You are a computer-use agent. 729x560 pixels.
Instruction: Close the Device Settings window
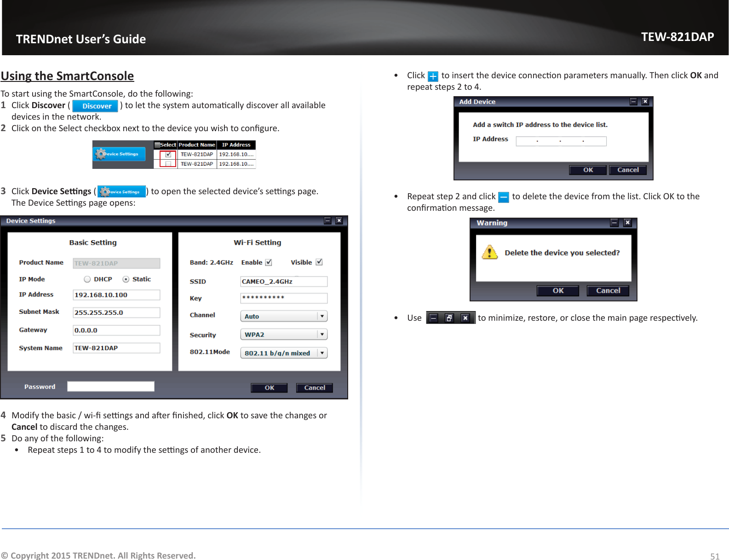coord(339,221)
